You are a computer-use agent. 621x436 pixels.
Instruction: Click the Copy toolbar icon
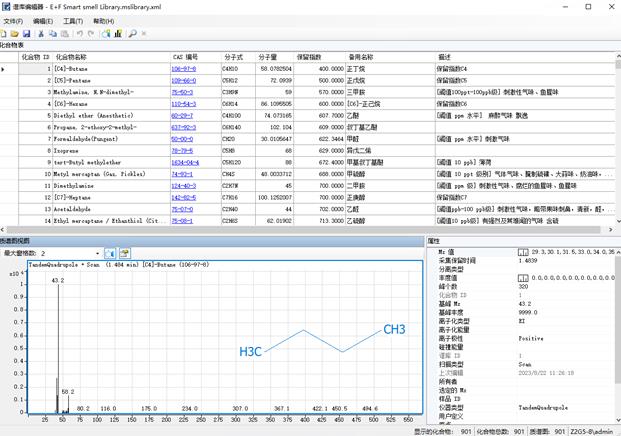(53, 34)
